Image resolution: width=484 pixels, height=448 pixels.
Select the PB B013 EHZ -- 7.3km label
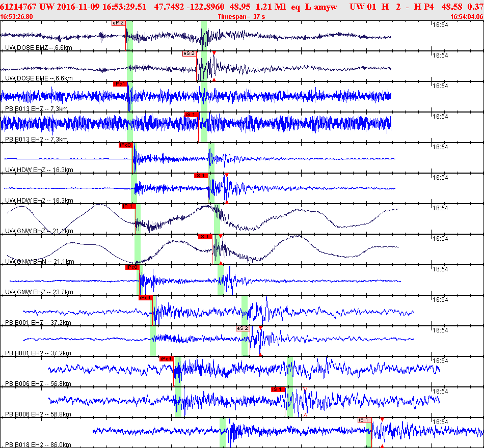36,108
